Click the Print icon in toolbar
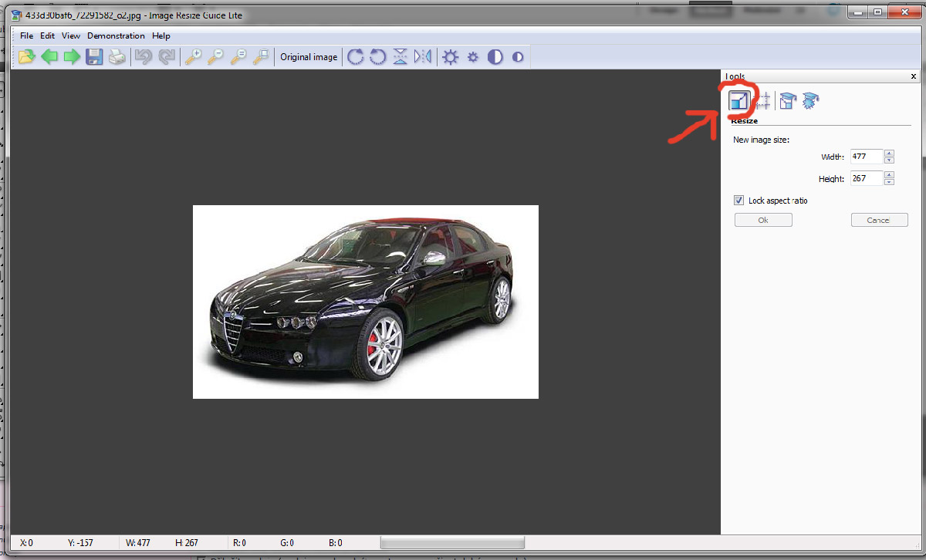This screenshot has width=926, height=560. click(x=117, y=57)
